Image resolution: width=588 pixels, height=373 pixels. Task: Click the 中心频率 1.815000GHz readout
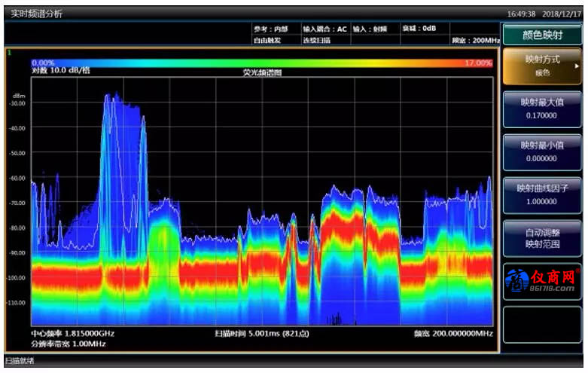click(73, 333)
